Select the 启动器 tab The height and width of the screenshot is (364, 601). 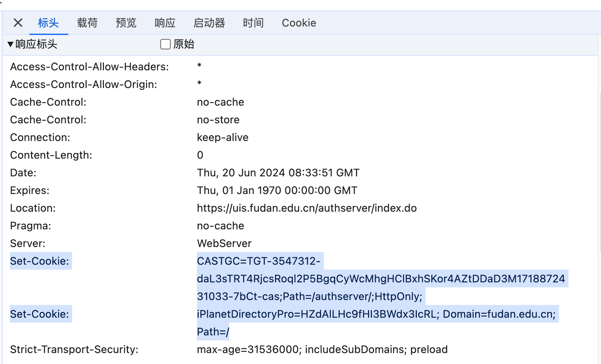coord(209,23)
